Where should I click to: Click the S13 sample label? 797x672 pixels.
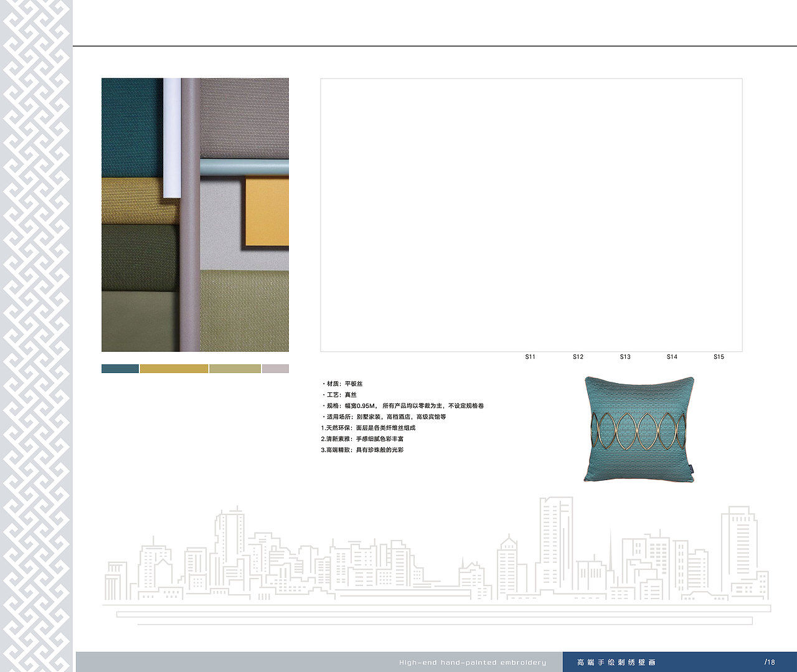[625, 357]
